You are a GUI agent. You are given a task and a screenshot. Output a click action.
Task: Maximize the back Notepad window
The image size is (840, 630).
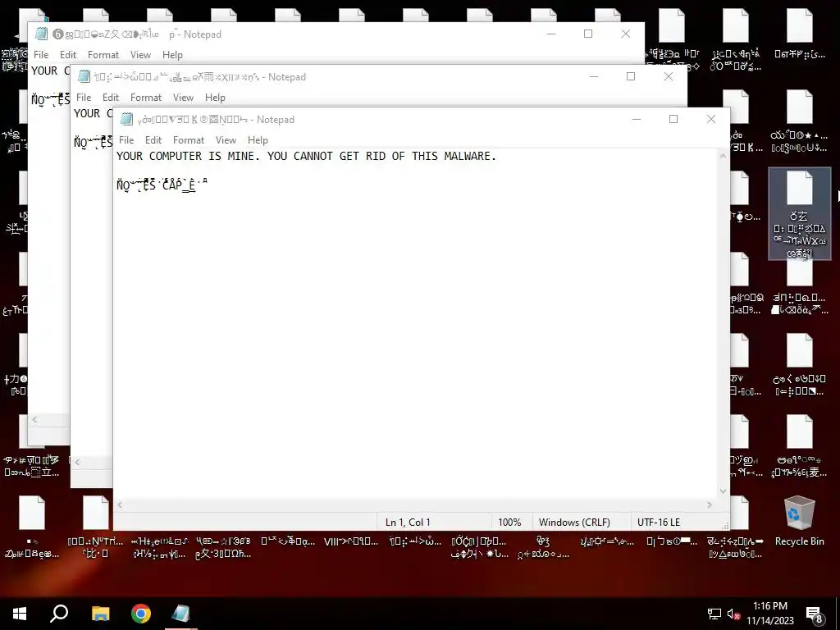pos(587,34)
